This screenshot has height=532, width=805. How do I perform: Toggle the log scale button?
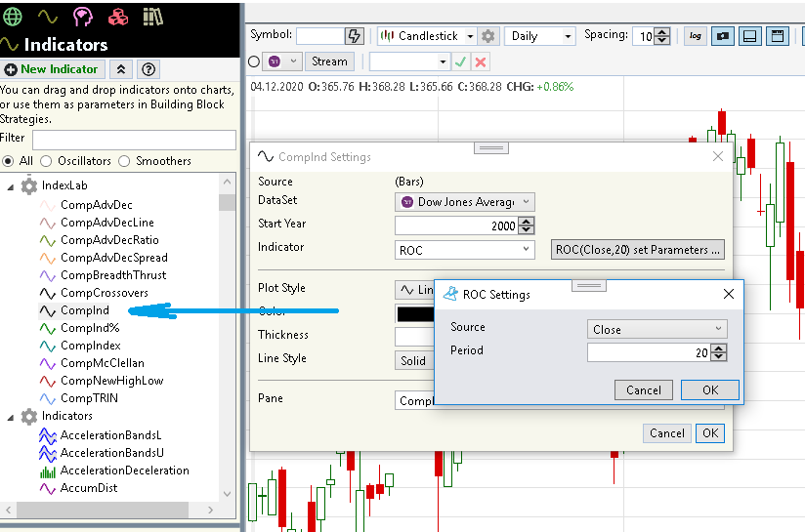[x=696, y=36]
